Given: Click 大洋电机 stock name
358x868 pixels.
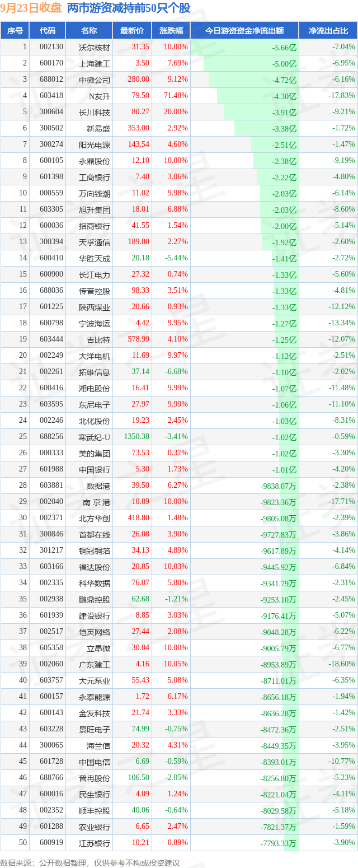Looking at the screenshot, I should point(95,356).
